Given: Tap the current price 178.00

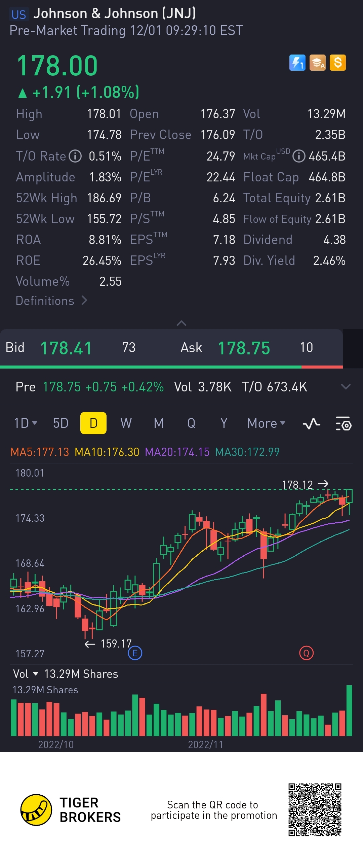Looking at the screenshot, I should coord(57,66).
